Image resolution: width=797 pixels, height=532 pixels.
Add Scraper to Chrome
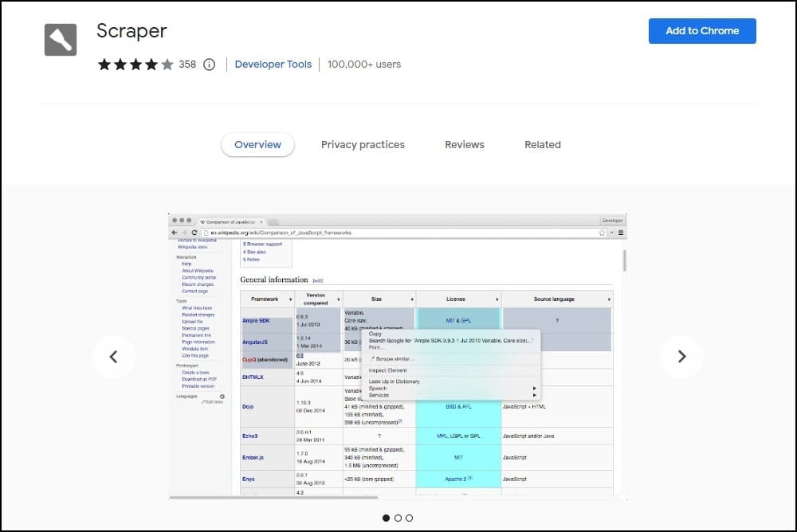[x=702, y=31]
